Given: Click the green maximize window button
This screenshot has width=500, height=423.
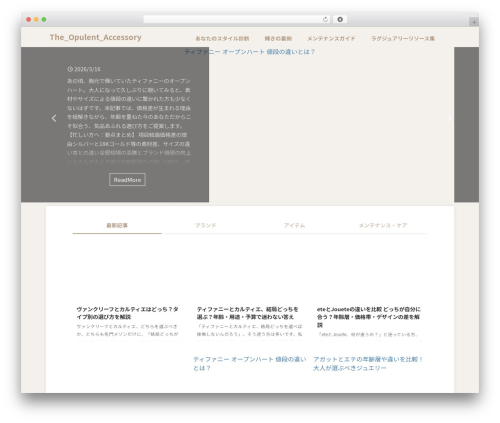Looking at the screenshot, I should tap(44, 19).
